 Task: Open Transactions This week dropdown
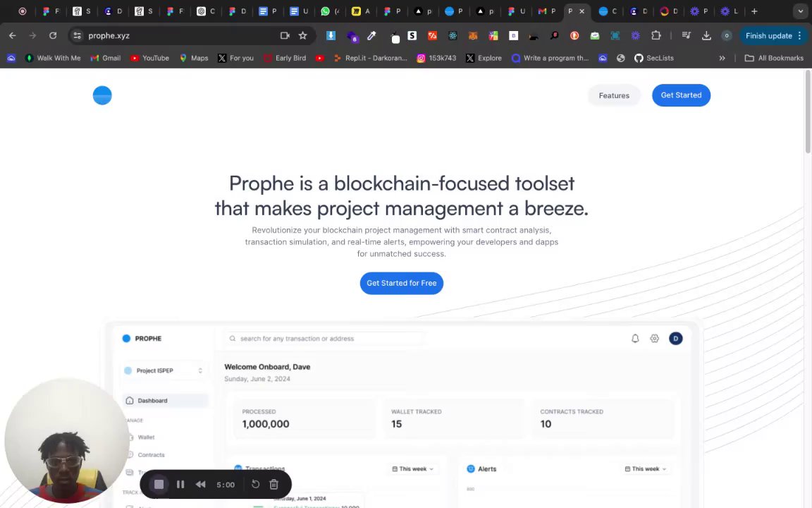coord(413,469)
